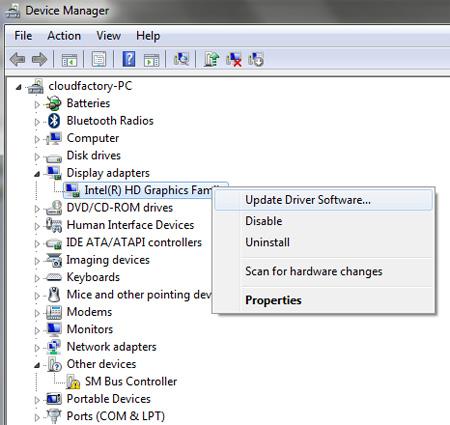Click Disable device toolbar icon with down arrow
Viewport: 450px width, 425px height.
click(x=256, y=59)
